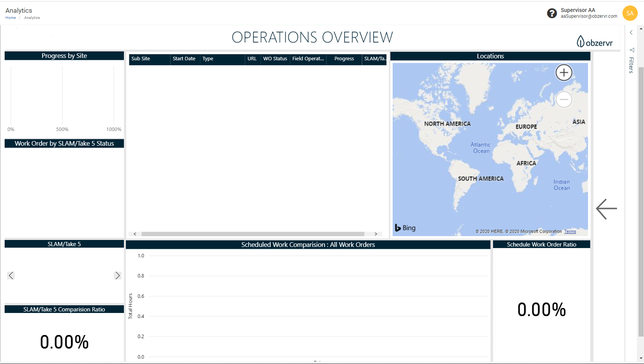The width and height of the screenshot is (644, 364).
Task: Sort table by Field Operat... column
Action: (x=308, y=59)
